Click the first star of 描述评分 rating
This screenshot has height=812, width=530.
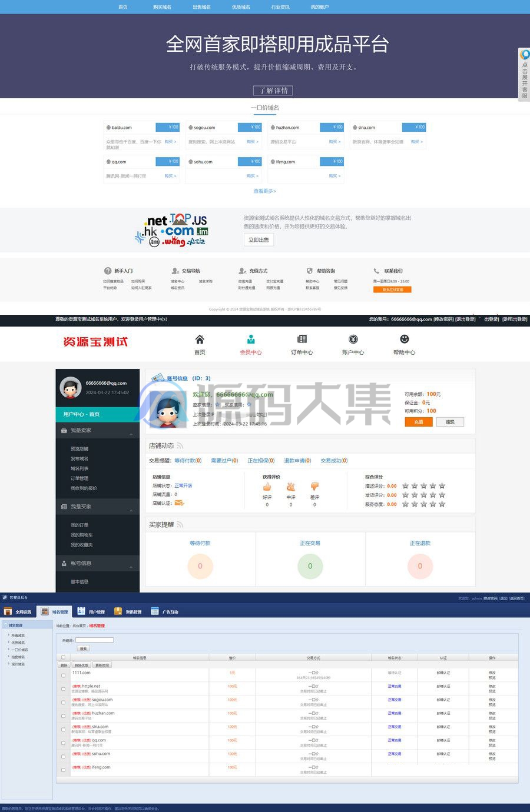click(x=405, y=486)
